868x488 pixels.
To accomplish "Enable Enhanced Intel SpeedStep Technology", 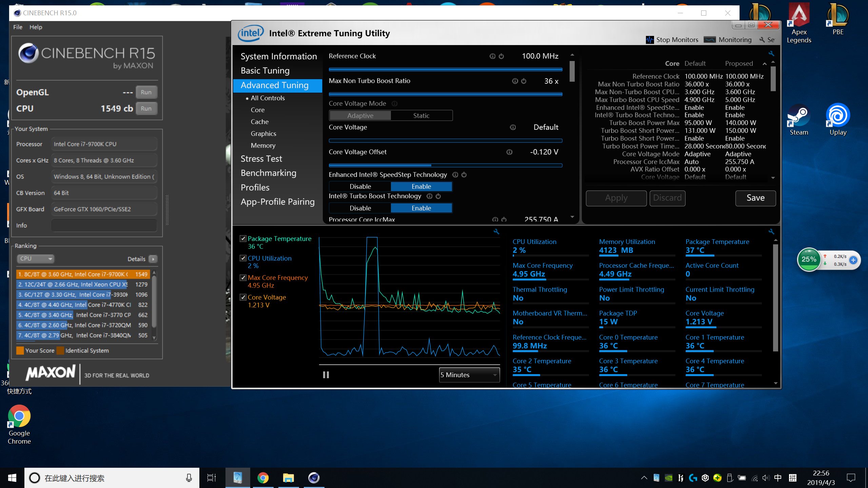I will click(x=421, y=186).
